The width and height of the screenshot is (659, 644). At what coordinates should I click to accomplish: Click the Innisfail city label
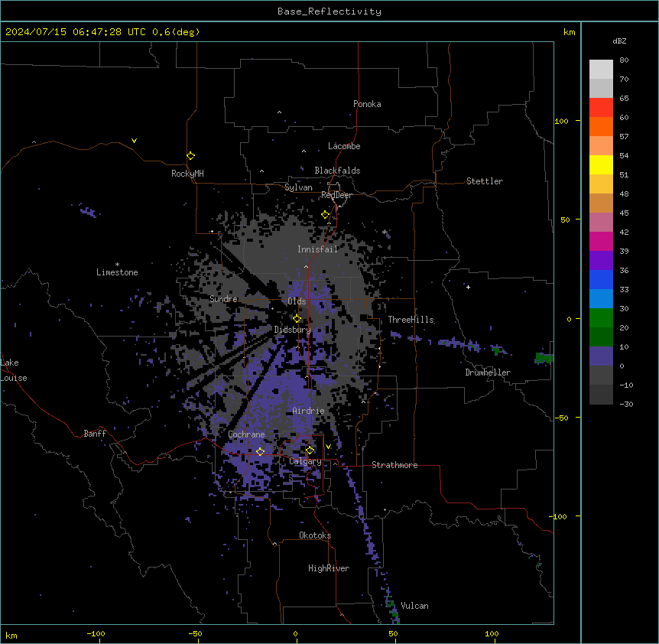coord(317,249)
